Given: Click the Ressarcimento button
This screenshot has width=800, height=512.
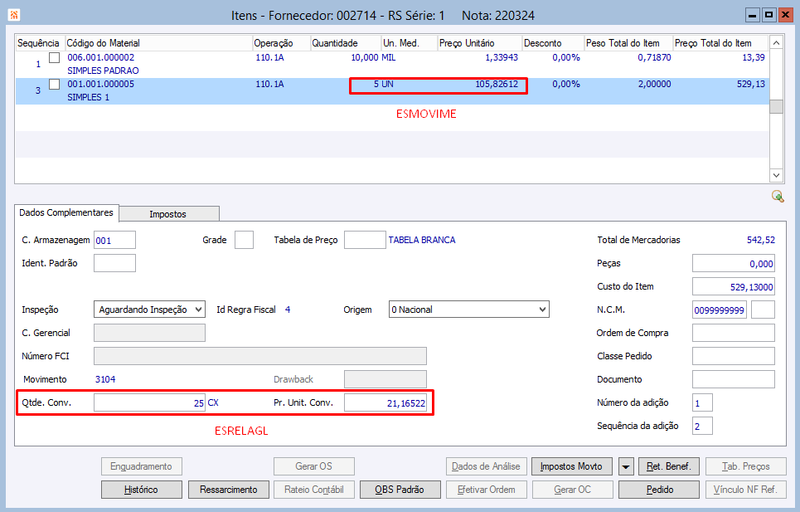Looking at the screenshot, I should [229, 490].
